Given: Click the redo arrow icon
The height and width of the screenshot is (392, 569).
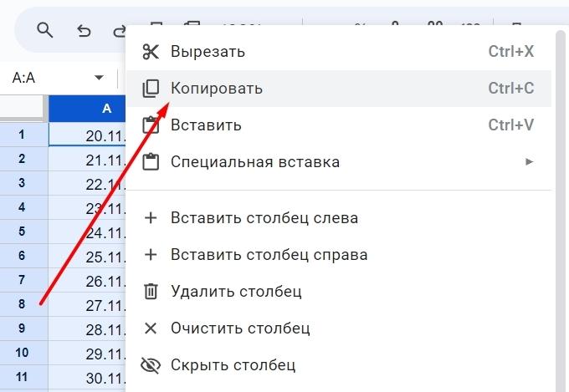Looking at the screenshot, I should coord(118,31).
